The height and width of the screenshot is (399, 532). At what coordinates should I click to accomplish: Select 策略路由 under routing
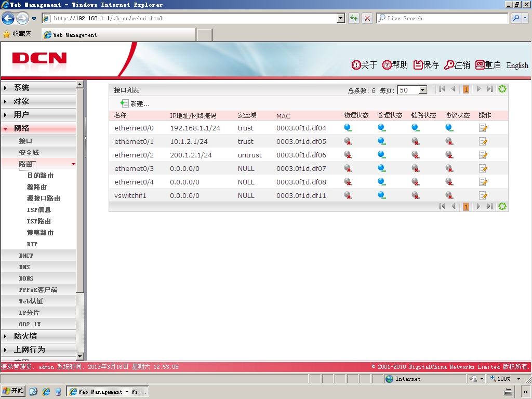click(x=40, y=233)
